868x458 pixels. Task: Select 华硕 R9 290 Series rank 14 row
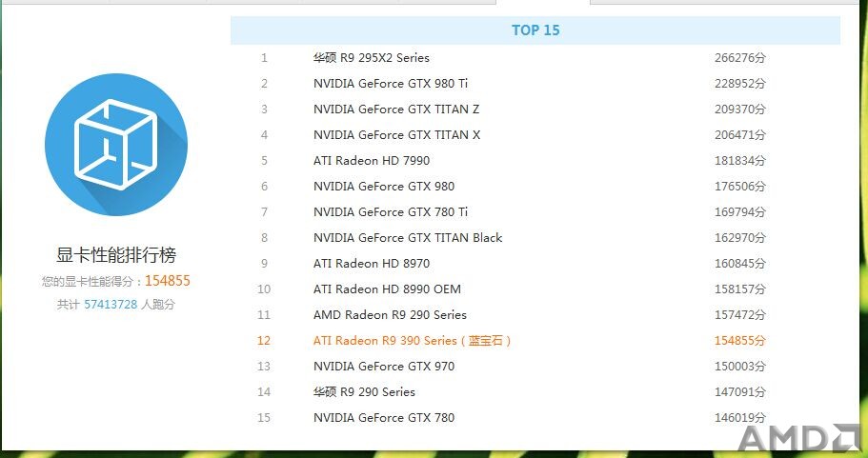(535, 392)
